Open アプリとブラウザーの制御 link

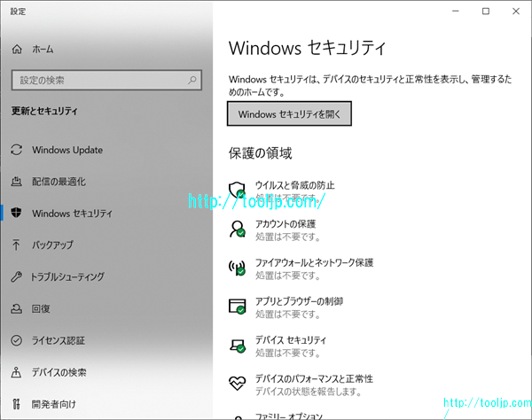(x=299, y=301)
